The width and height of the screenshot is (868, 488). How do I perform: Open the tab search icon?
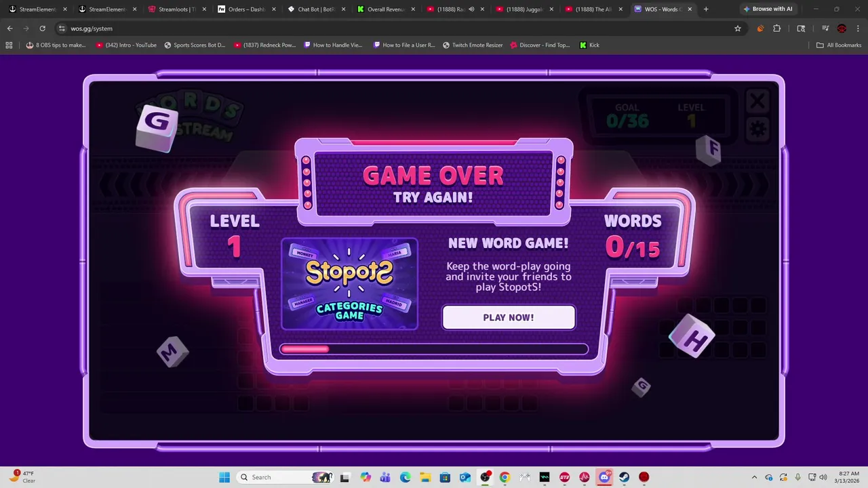point(801,28)
